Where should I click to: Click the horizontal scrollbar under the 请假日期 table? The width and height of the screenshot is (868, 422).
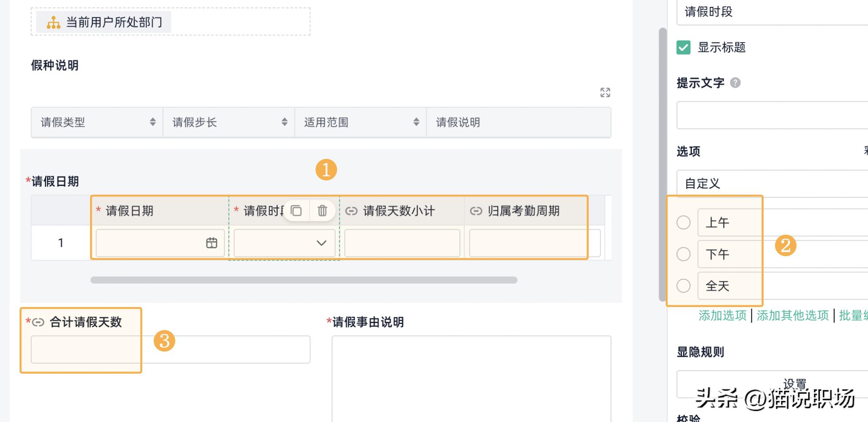[304, 280]
